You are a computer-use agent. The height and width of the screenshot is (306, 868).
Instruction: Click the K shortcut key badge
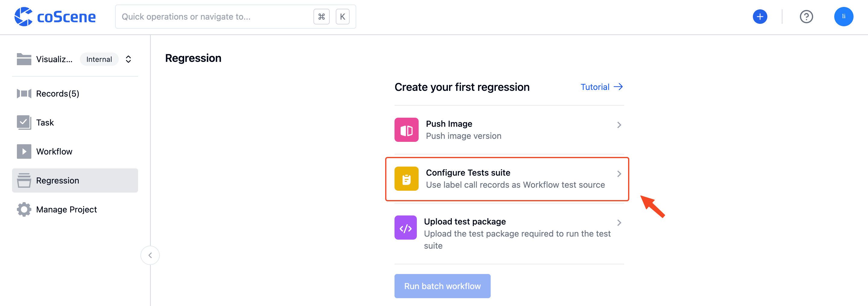pyautogui.click(x=342, y=17)
